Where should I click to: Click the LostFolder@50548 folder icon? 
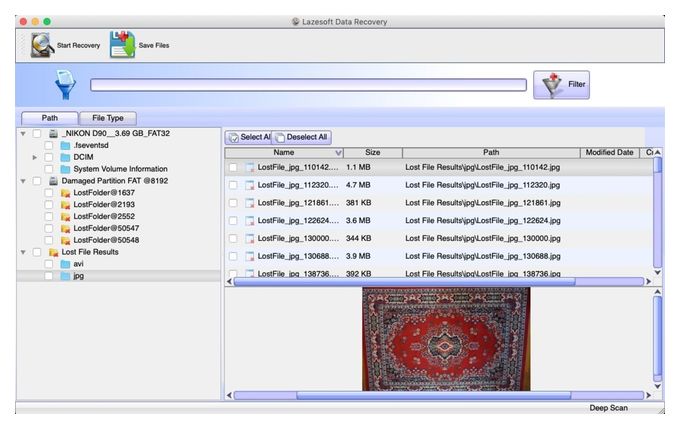pos(65,240)
